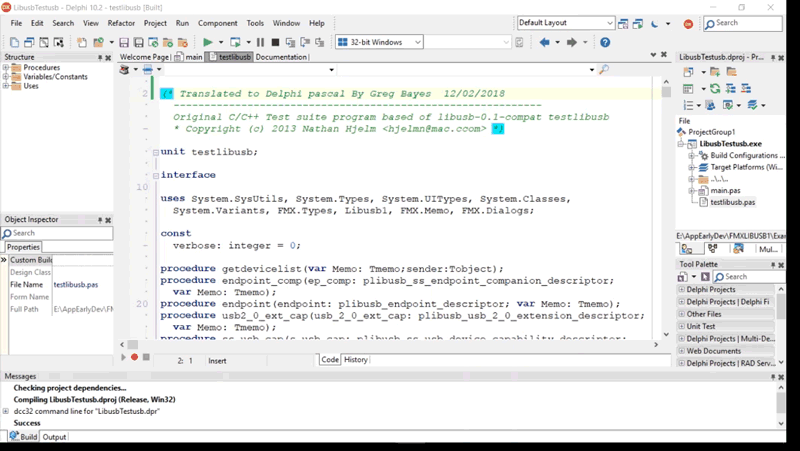Pin the Messages panel

coord(773,377)
